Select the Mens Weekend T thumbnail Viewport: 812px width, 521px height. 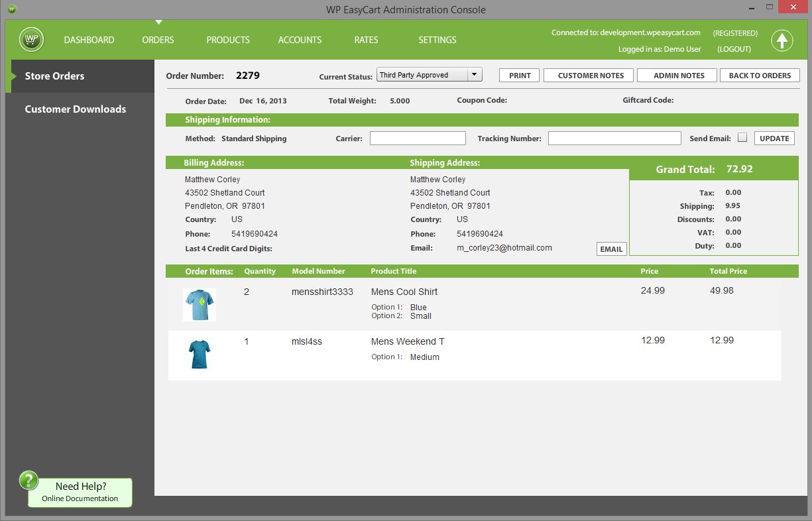199,354
